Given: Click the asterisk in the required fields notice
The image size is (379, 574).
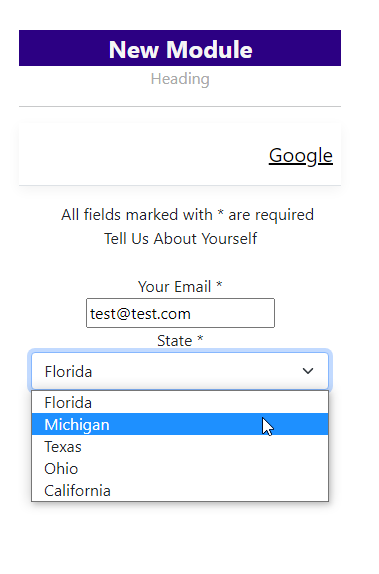Looking at the screenshot, I should tap(220, 213).
